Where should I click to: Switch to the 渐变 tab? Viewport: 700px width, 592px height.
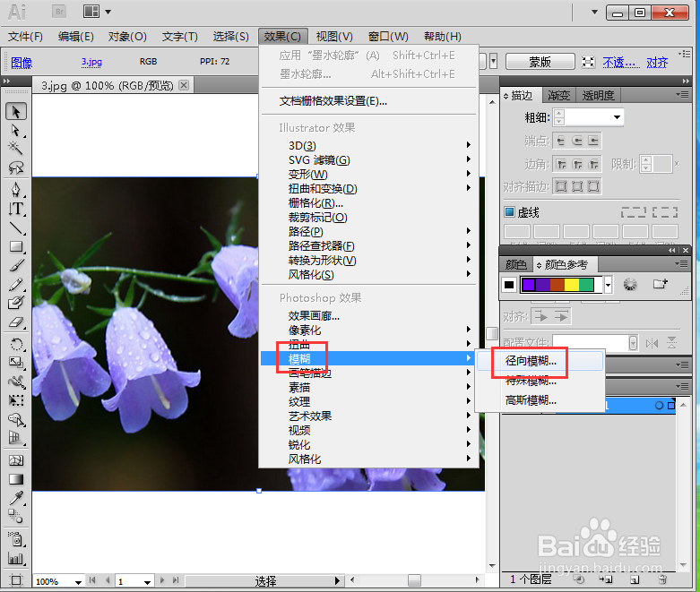[x=559, y=96]
